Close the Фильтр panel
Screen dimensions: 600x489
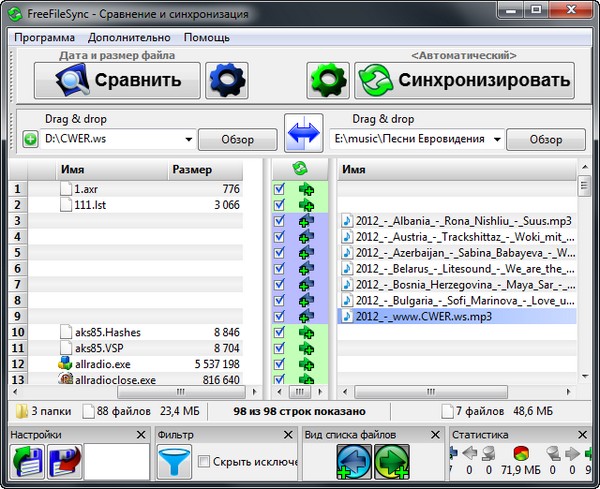click(291, 435)
